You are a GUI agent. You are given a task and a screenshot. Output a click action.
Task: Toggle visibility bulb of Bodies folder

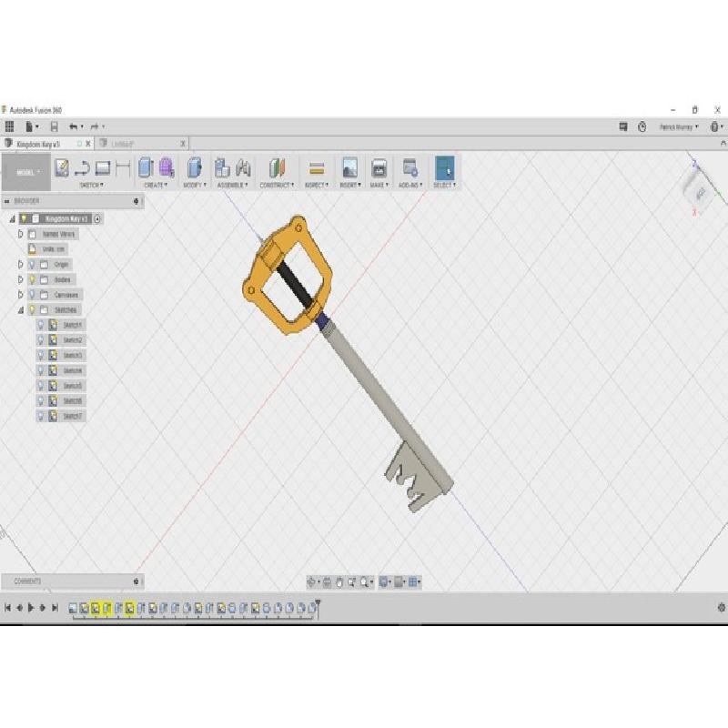32,279
